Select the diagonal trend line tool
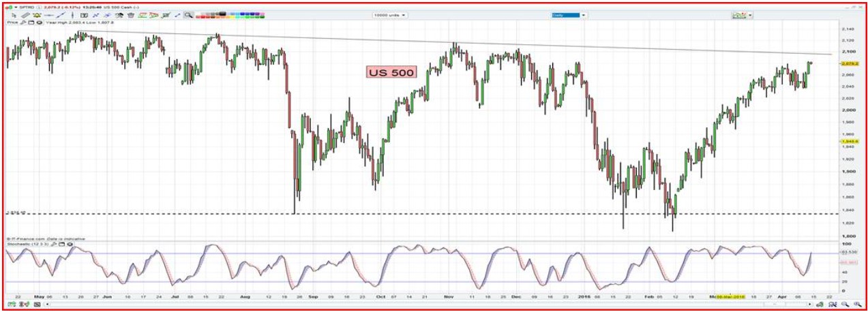This screenshot has width=868, height=312. (x=61, y=15)
